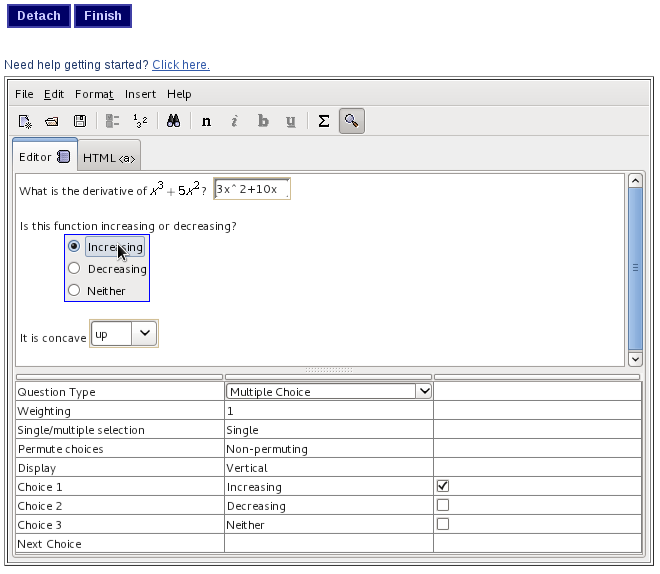Open the Insert menu
This screenshot has height=574, width=660.
pos(140,94)
